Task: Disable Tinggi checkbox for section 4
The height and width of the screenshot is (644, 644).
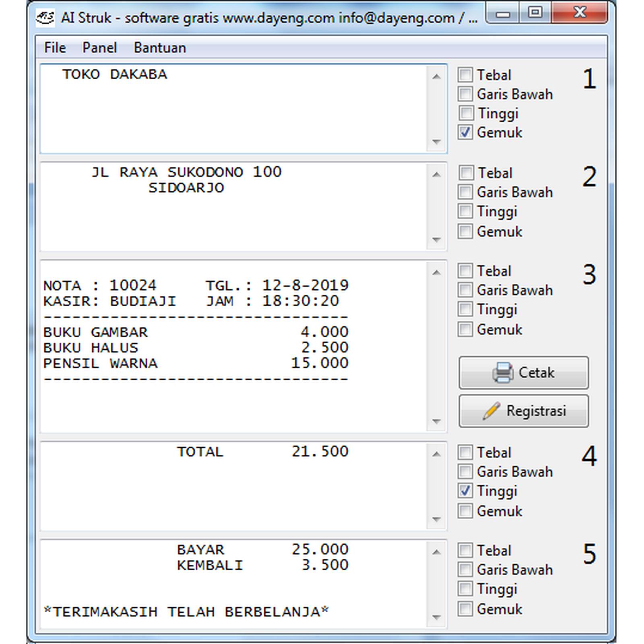Action: click(x=465, y=491)
